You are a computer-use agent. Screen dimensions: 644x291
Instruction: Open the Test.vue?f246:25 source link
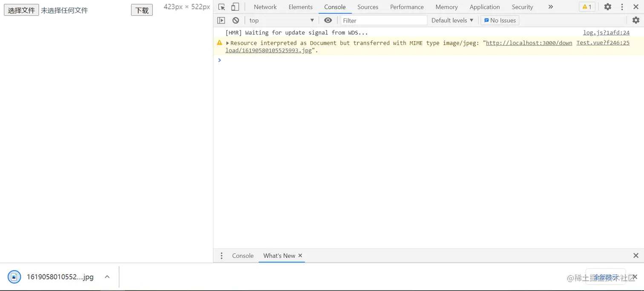click(x=603, y=43)
